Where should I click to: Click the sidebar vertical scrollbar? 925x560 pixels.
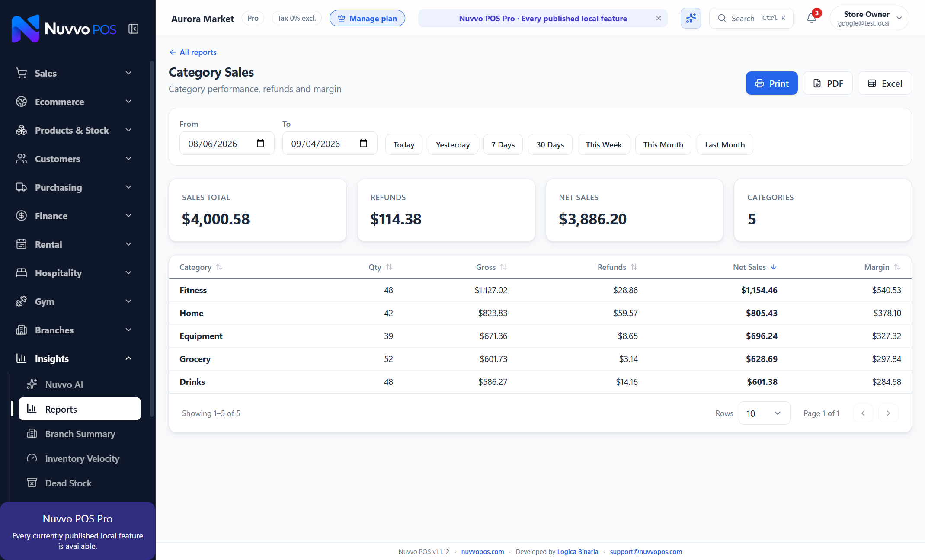click(152, 238)
